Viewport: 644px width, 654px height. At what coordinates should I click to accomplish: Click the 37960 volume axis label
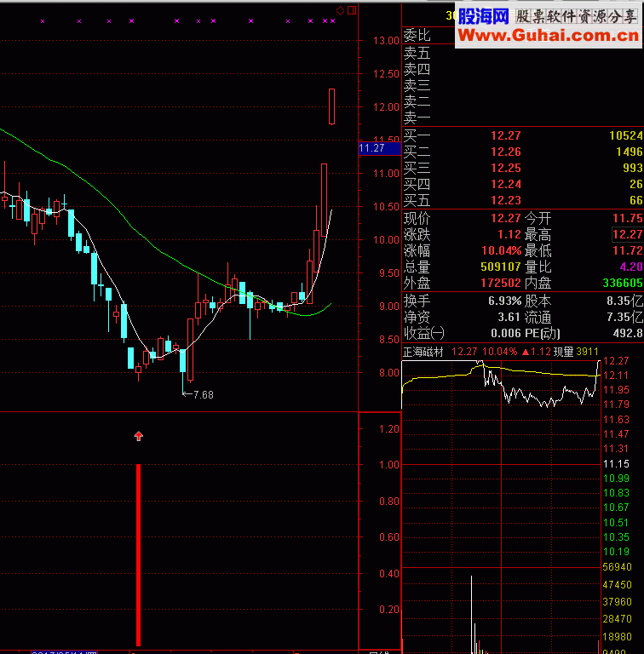618,602
